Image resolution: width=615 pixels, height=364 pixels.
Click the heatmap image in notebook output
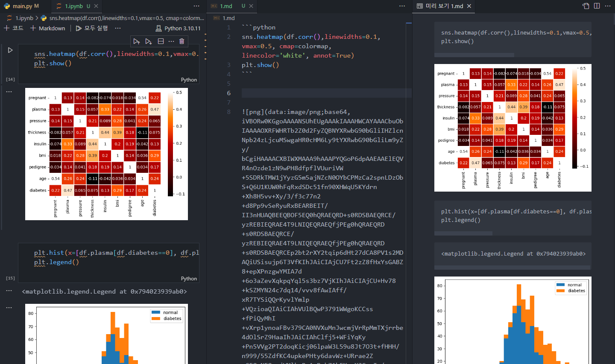coord(106,154)
